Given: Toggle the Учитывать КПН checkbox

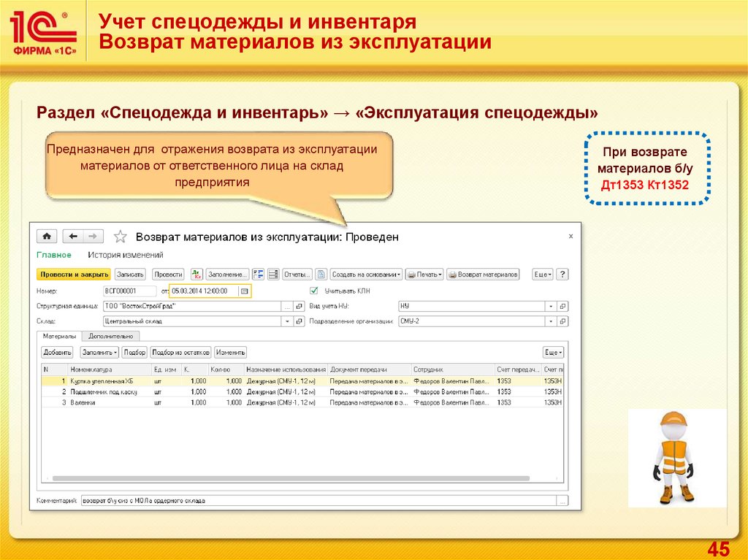Looking at the screenshot, I should coord(315,291).
